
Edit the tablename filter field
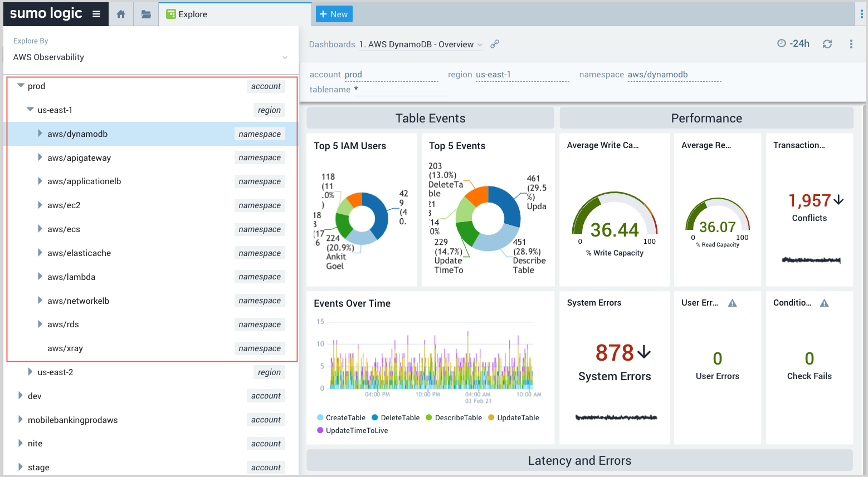[401, 90]
